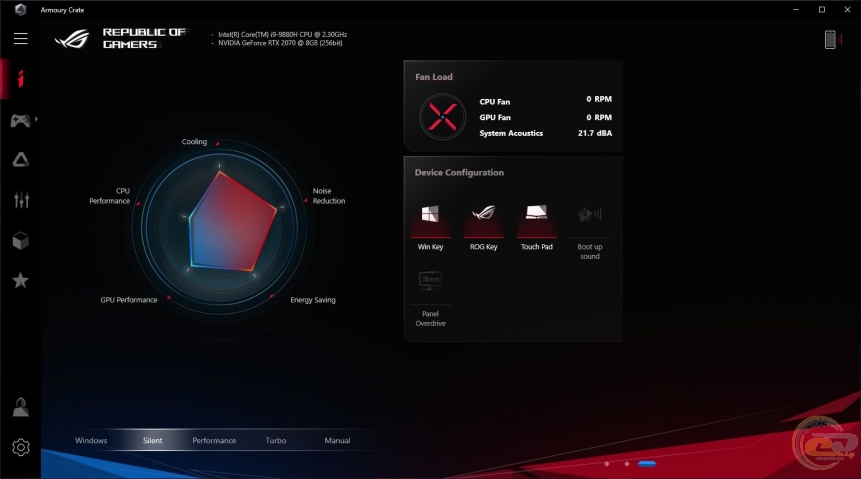This screenshot has width=861, height=479.
Task: Toggle the Win Key setting
Action: [x=430, y=227]
